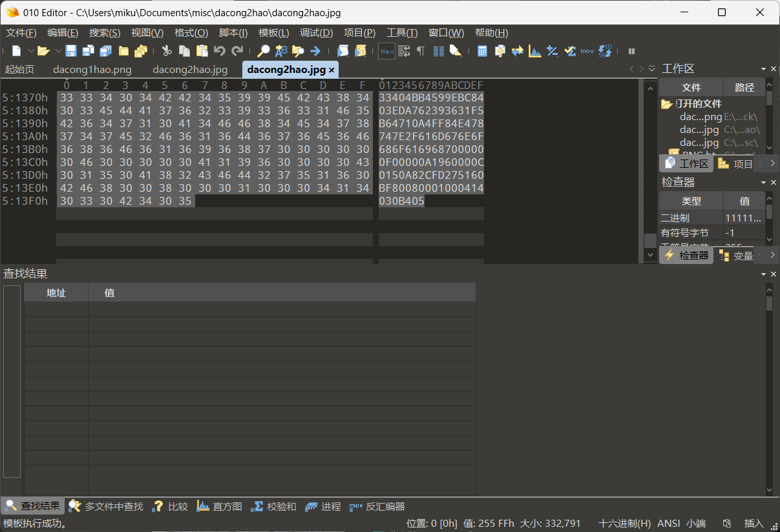
Task: Open Find with the magnifier icon
Action: pyautogui.click(x=264, y=51)
